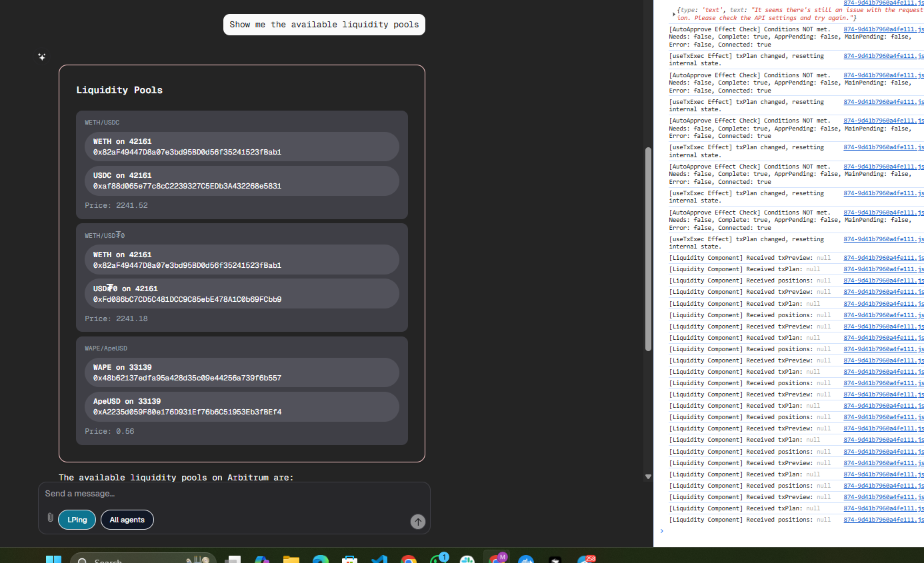This screenshot has height=563, width=924.
Task: Select the WAPE/ApeUSD pool label
Action: coord(106,348)
